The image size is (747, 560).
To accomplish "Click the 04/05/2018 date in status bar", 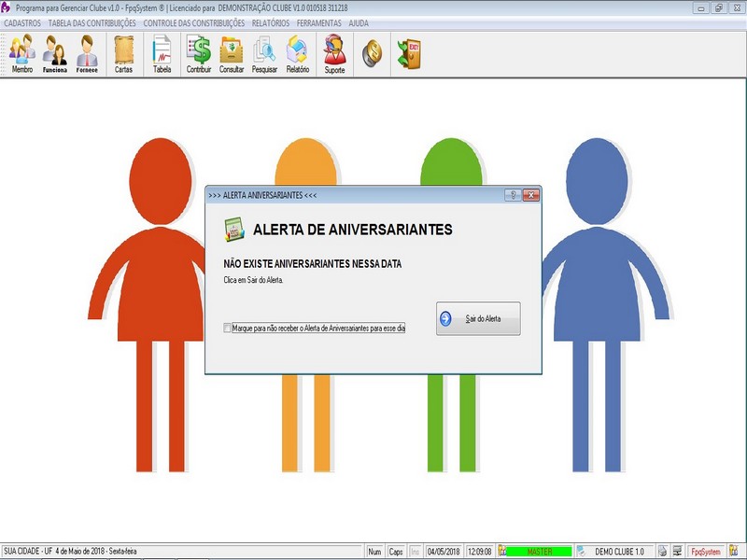I will (x=444, y=552).
